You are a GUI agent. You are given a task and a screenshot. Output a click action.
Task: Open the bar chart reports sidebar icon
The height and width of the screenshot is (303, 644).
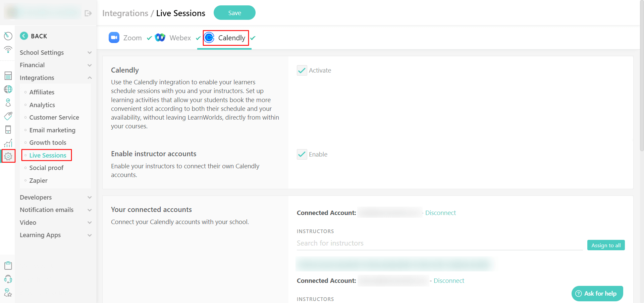tap(8, 143)
